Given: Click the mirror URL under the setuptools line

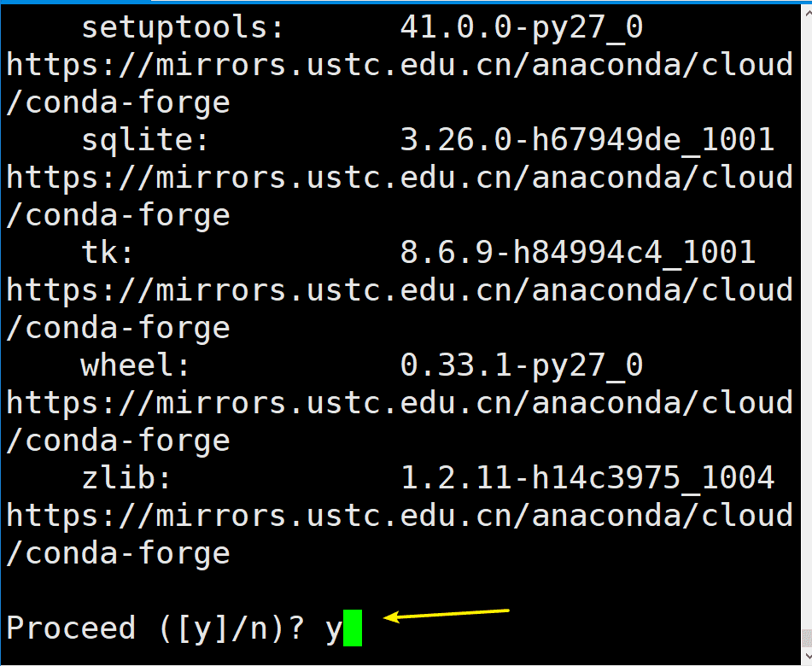Looking at the screenshot, I should click(400, 66).
